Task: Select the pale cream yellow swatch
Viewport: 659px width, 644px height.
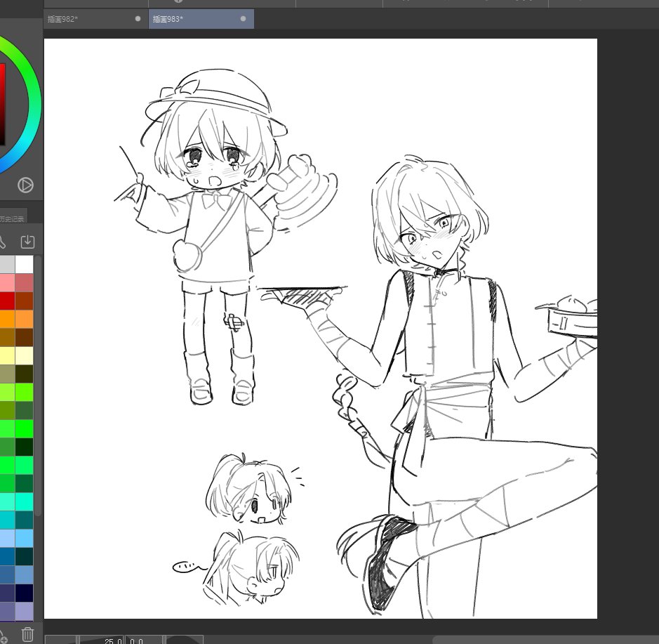Action: point(24,356)
